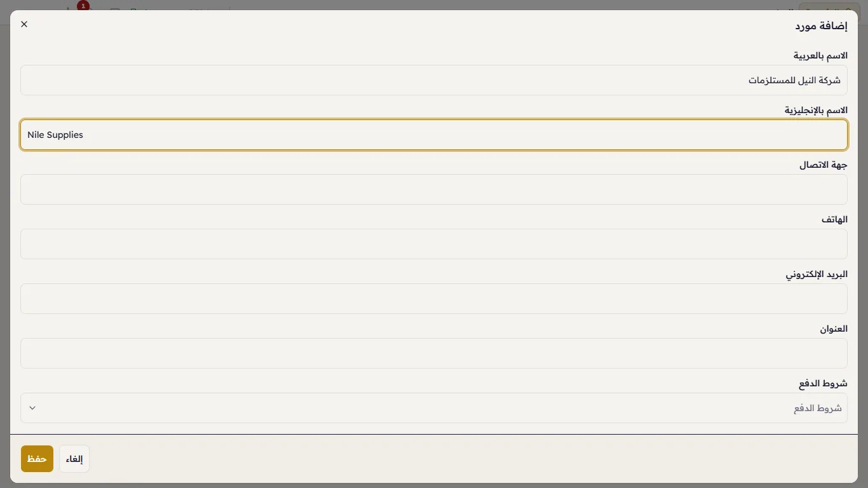Open the شروط الدفع combo box
The height and width of the screenshot is (488, 868).
(x=434, y=408)
